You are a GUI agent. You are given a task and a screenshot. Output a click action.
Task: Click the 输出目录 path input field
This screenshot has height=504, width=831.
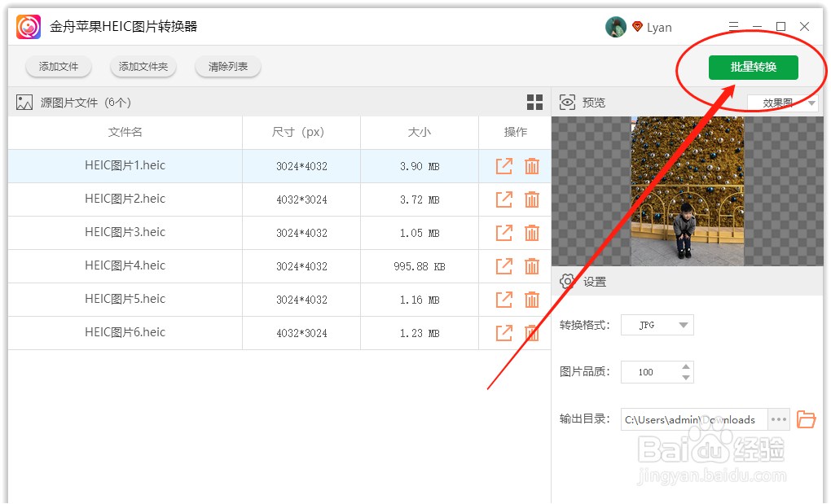point(692,419)
